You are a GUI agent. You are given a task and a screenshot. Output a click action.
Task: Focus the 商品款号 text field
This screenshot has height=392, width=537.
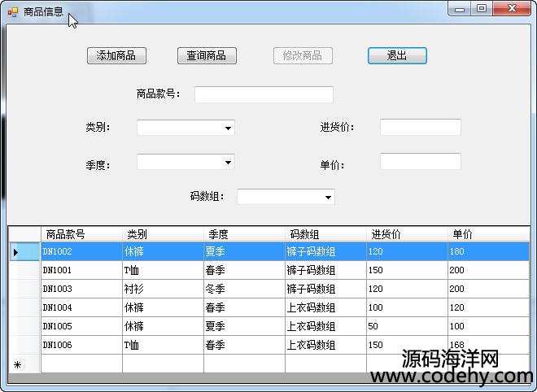[x=264, y=94]
